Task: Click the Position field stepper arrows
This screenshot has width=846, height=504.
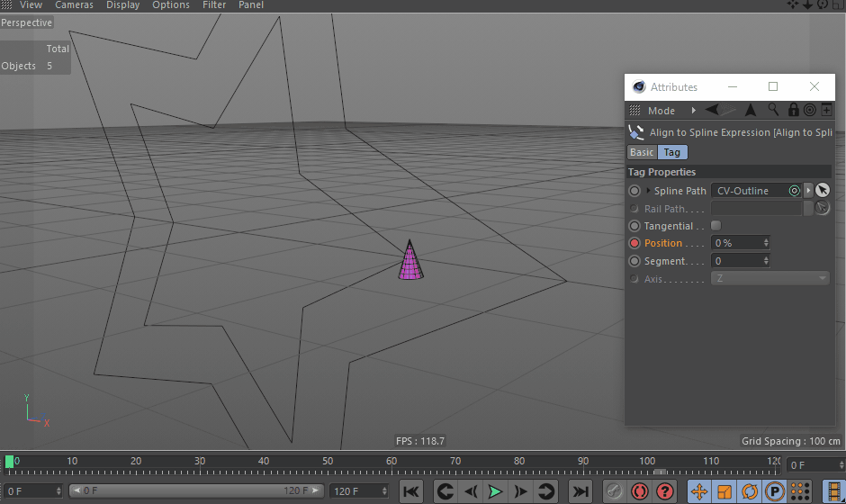Action: point(766,243)
